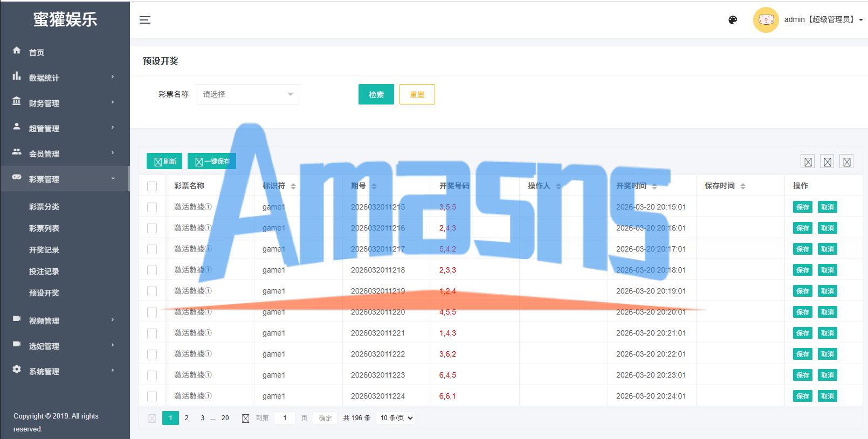Tick checkbox for period 2026032011217
Viewport: 868px width, 439px height.
click(x=152, y=249)
